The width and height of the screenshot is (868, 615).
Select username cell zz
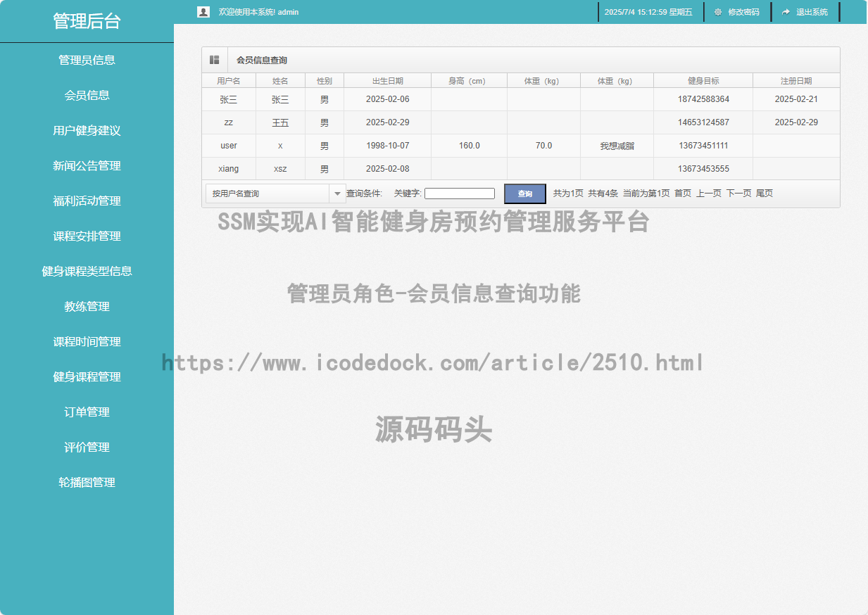[229, 122]
